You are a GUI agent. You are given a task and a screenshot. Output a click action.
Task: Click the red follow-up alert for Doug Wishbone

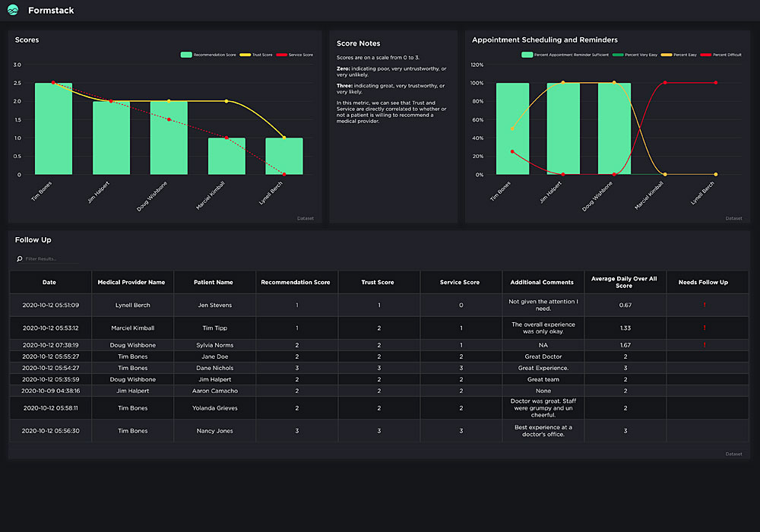pos(704,345)
